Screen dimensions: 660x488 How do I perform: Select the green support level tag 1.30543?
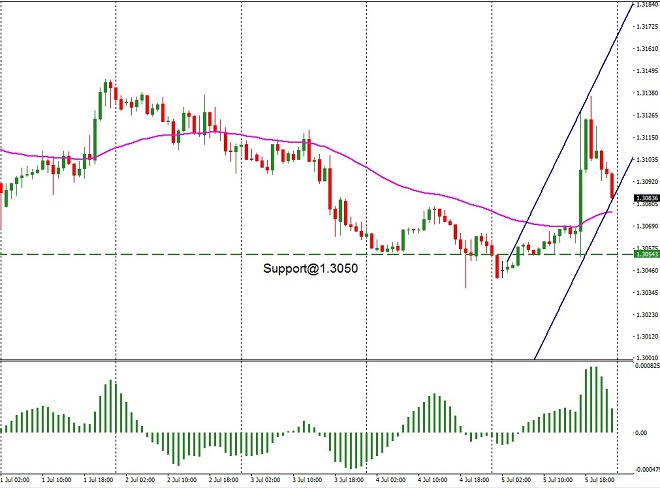click(647, 254)
